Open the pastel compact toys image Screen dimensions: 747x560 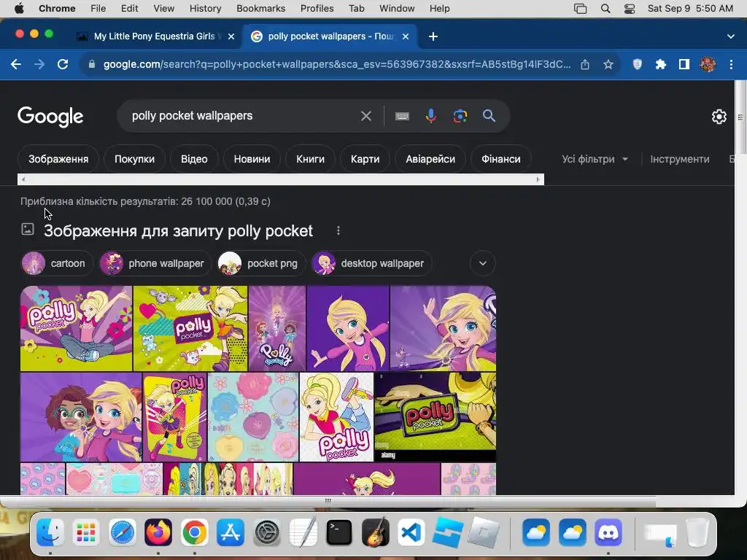[x=253, y=416]
